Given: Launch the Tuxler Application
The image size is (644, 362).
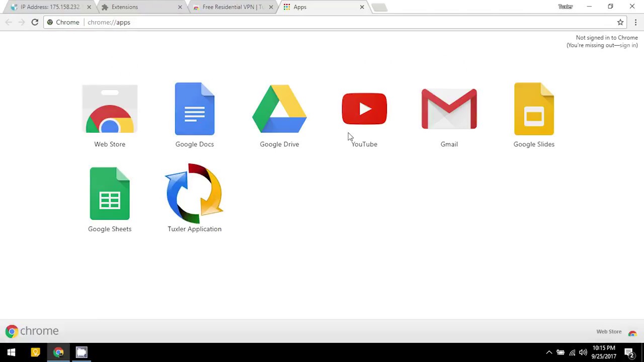Looking at the screenshot, I should 195,198.
